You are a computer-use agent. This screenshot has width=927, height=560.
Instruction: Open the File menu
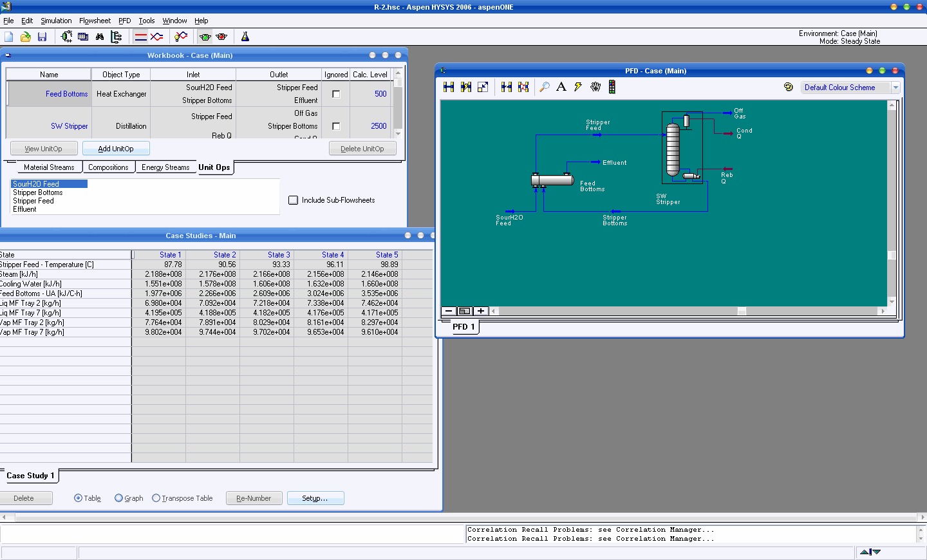[8, 21]
